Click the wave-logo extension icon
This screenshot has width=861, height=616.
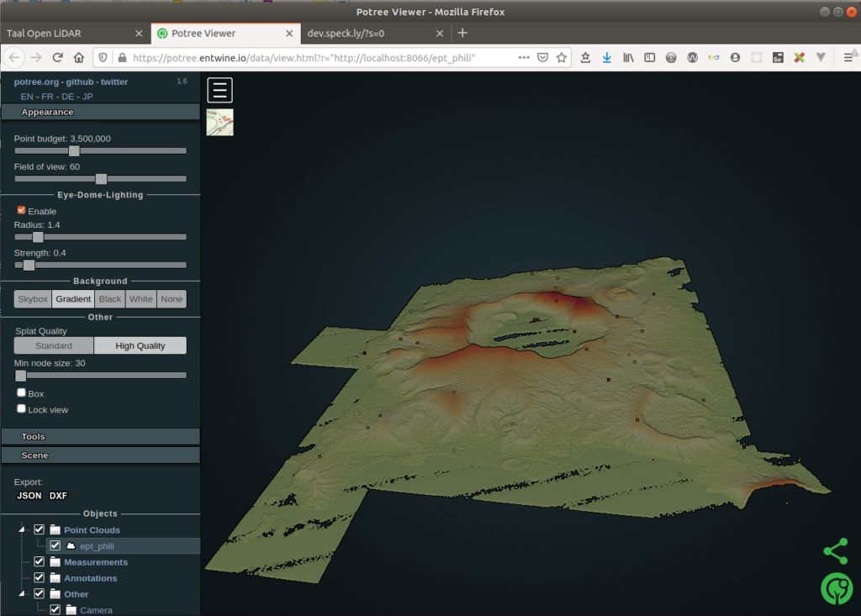click(693, 58)
